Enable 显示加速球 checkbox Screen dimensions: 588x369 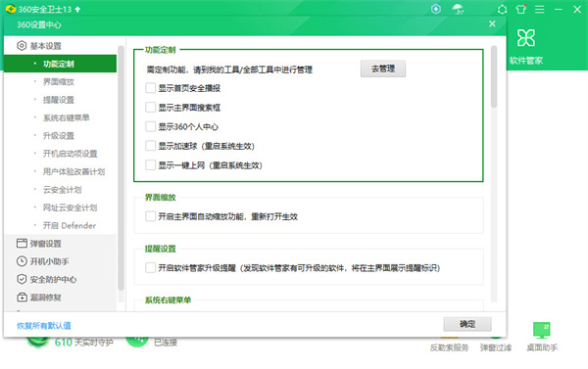point(150,146)
